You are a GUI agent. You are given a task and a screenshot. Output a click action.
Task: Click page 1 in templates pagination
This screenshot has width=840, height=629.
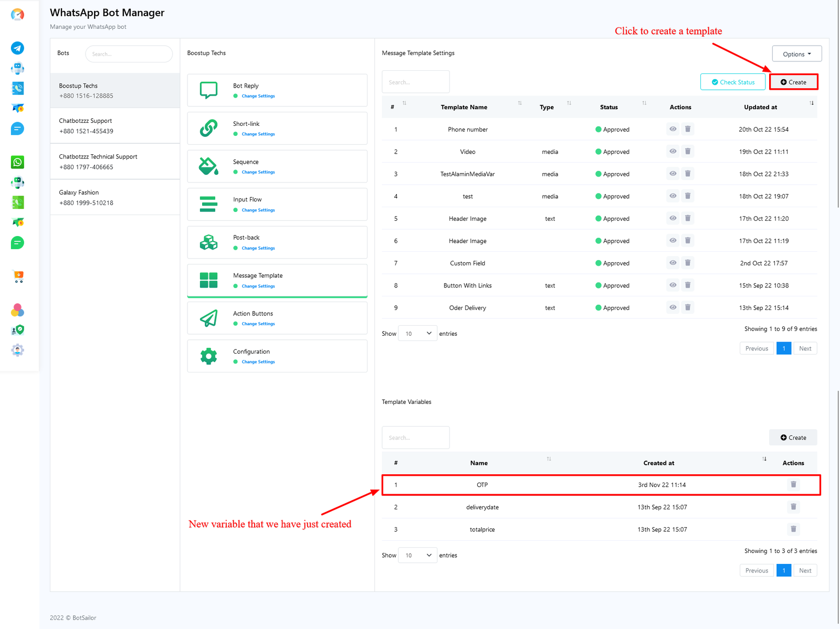click(783, 348)
